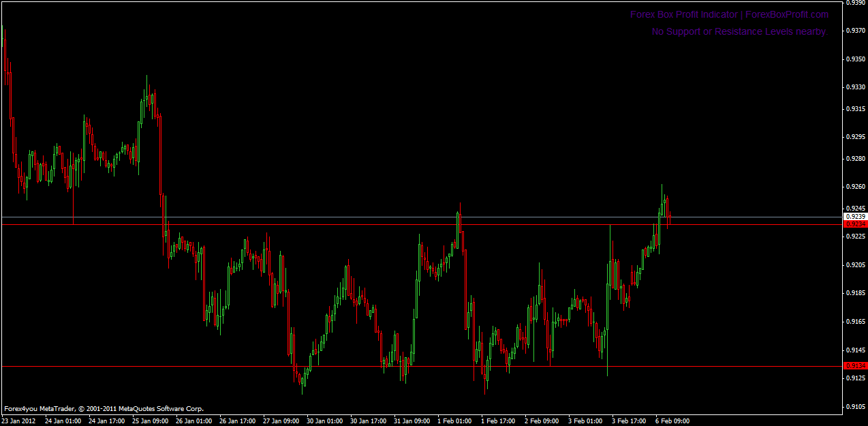Click the 0.9105 price scale label
The width and height of the screenshot is (868, 426).
coord(856,406)
